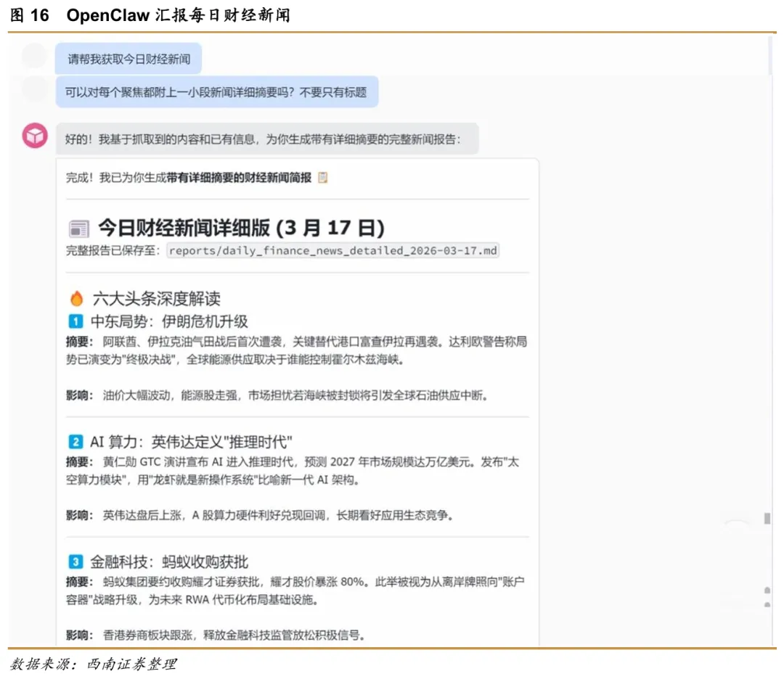The height and width of the screenshot is (679, 784).
Task: Click the blue number 2 badge
Action: click(75, 442)
